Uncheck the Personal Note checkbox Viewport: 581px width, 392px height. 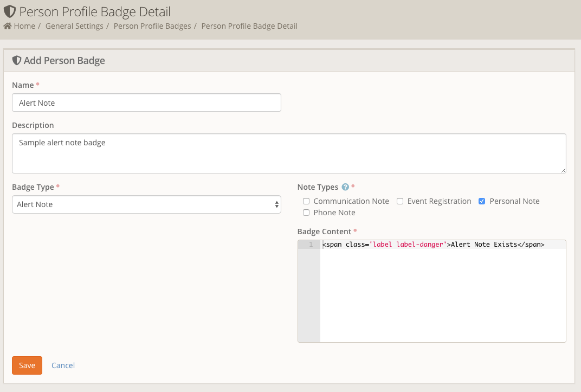[x=482, y=201]
